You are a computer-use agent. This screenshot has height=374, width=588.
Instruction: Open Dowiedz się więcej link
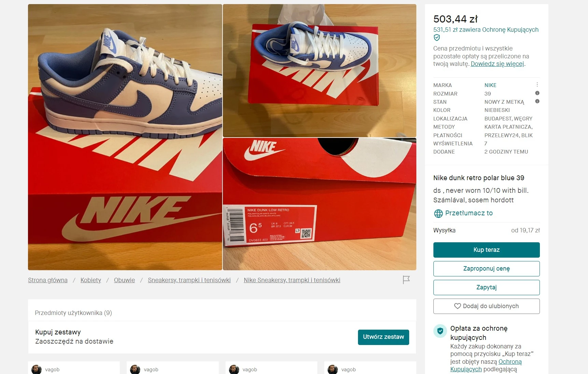coord(497,64)
